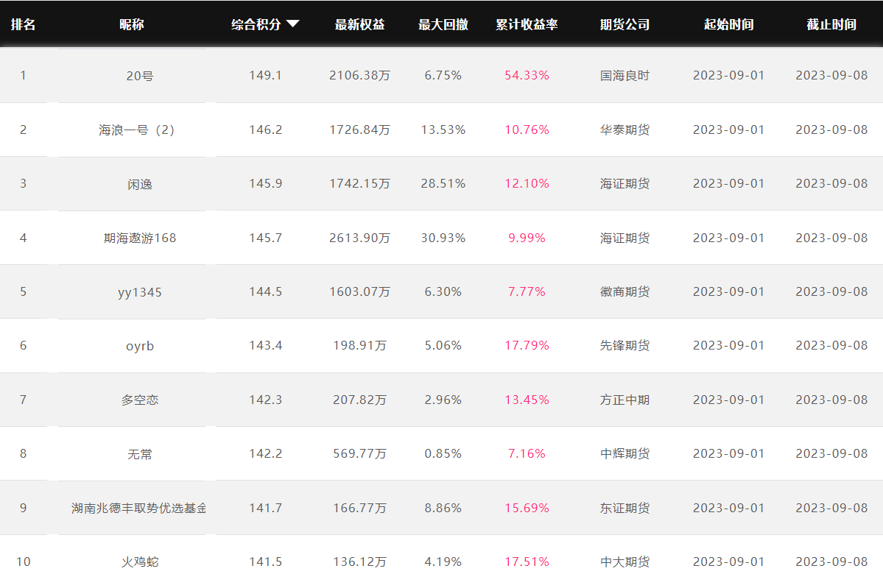Select the equity value 1742.15万

[x=360, y=183]
